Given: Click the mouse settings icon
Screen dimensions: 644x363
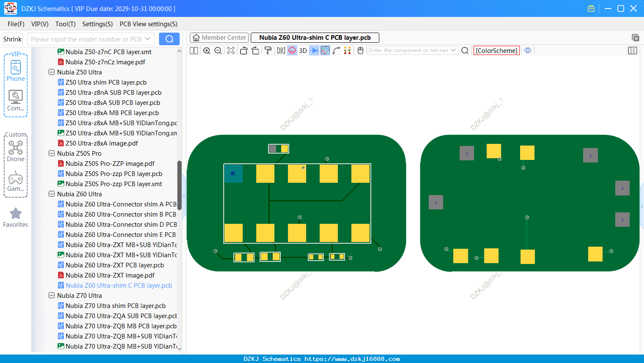Looking at the screenshot, I should pyautogui.click(x=361, y=50).
